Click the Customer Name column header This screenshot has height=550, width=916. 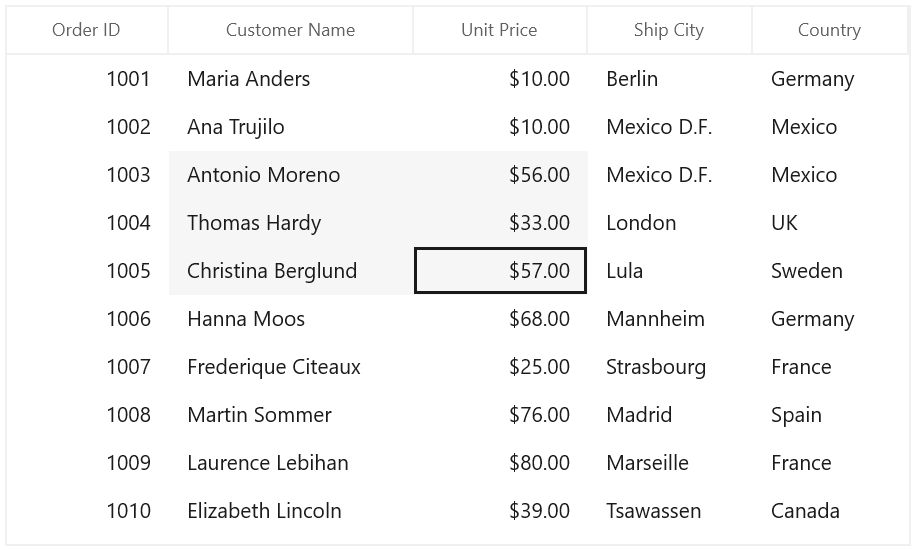coord(290,30)
